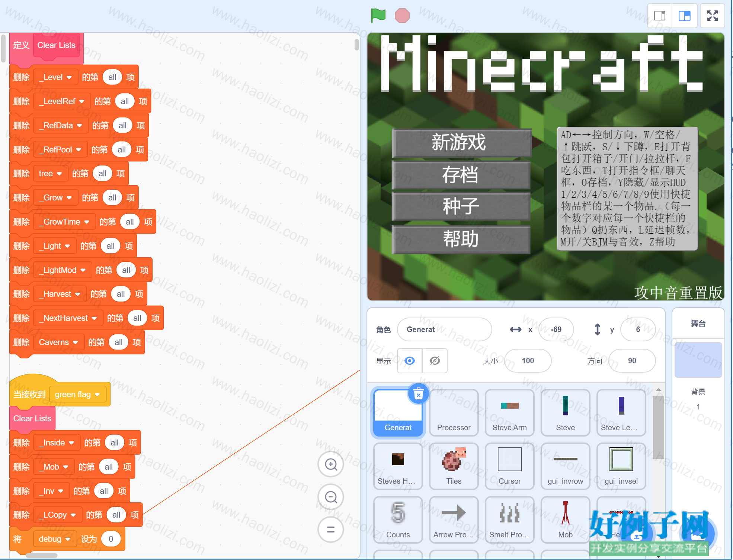Select the Counts sprite
This screenshot has width=733, height=560.
pyautogui.click(x=398, y=520)
